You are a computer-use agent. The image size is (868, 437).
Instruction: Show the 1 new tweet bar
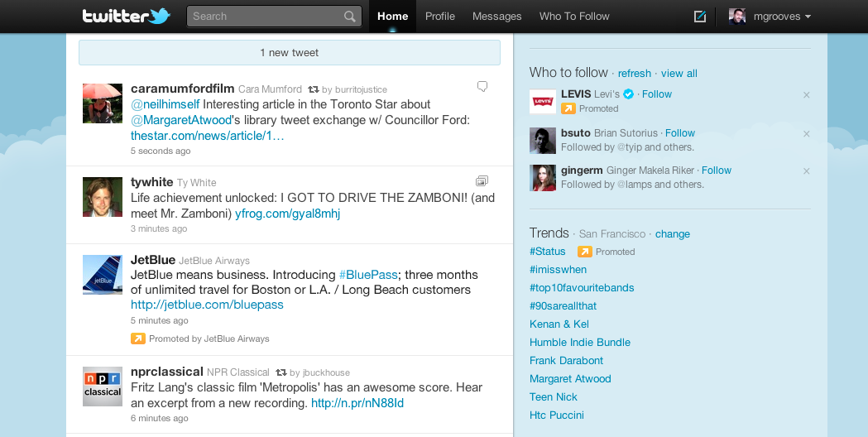pos(290,53)
